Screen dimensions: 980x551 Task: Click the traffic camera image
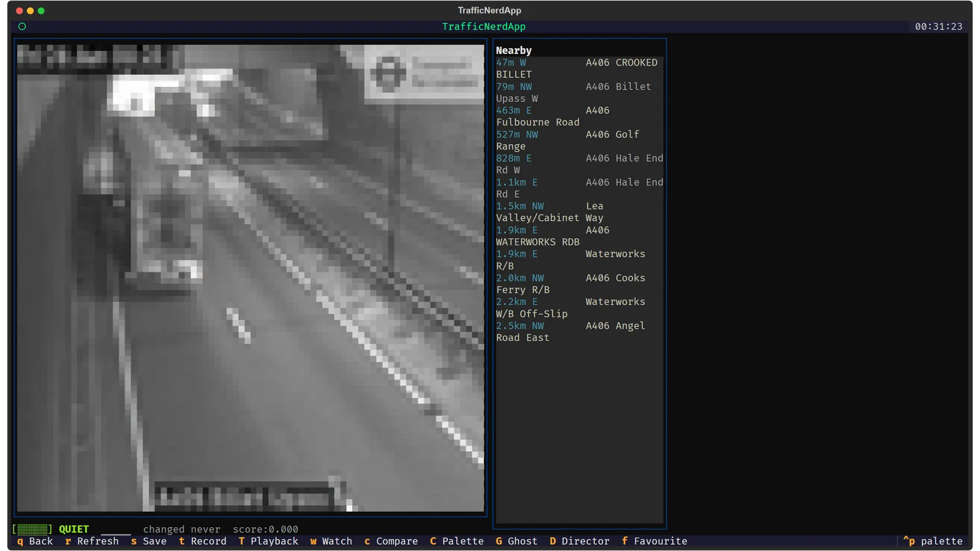coord(251,278)
